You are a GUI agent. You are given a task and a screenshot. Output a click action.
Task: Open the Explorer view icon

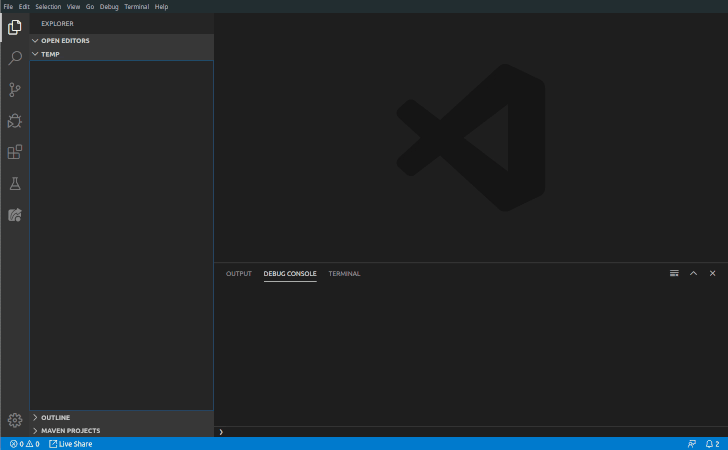click(15, 27)
